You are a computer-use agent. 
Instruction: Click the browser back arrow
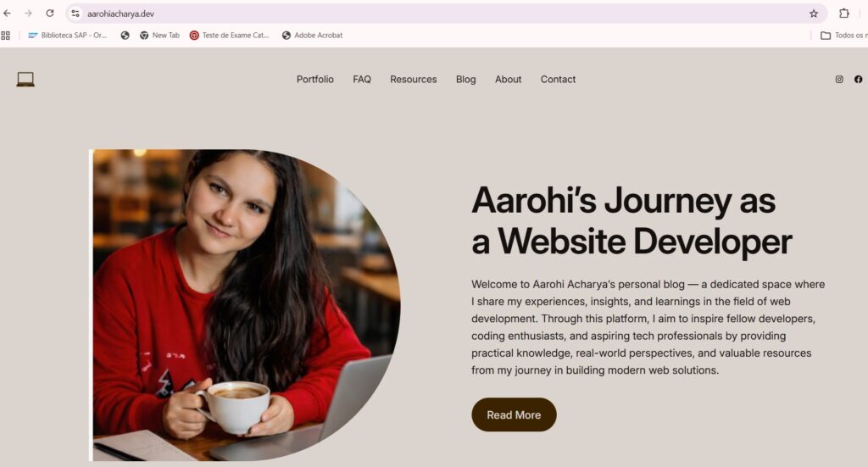click(x=7, y=14)
